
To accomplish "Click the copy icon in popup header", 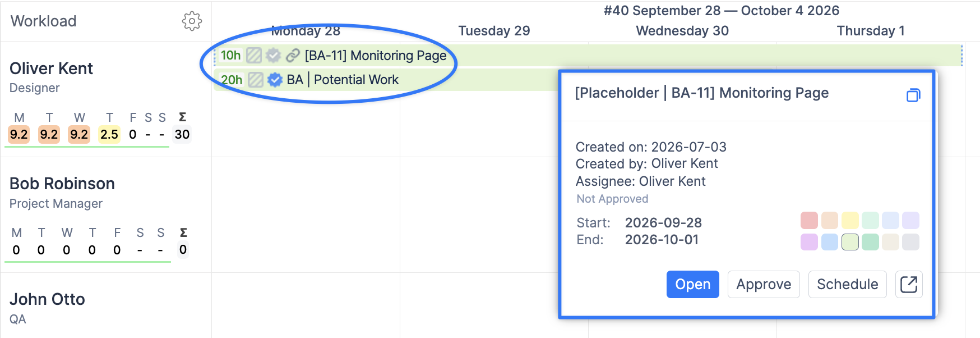I will tap(913, 95).
